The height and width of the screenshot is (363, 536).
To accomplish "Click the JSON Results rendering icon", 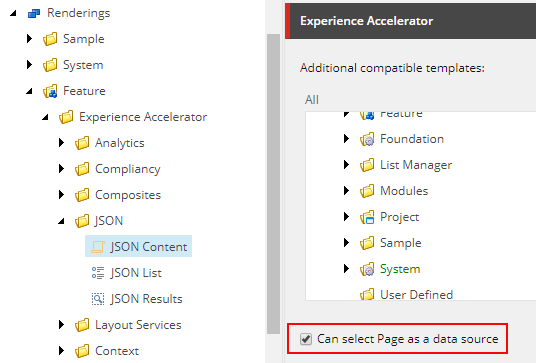I will pyautogui.click(x=98, y=299).
